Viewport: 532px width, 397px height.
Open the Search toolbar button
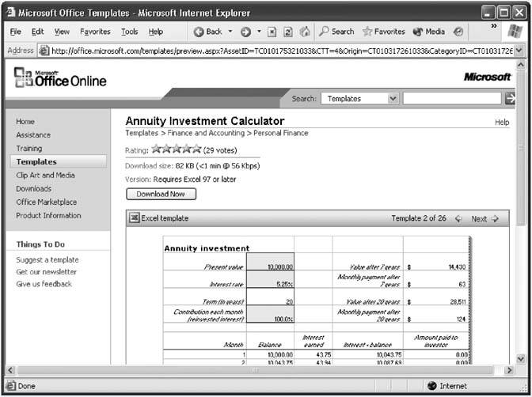(336, 32)
